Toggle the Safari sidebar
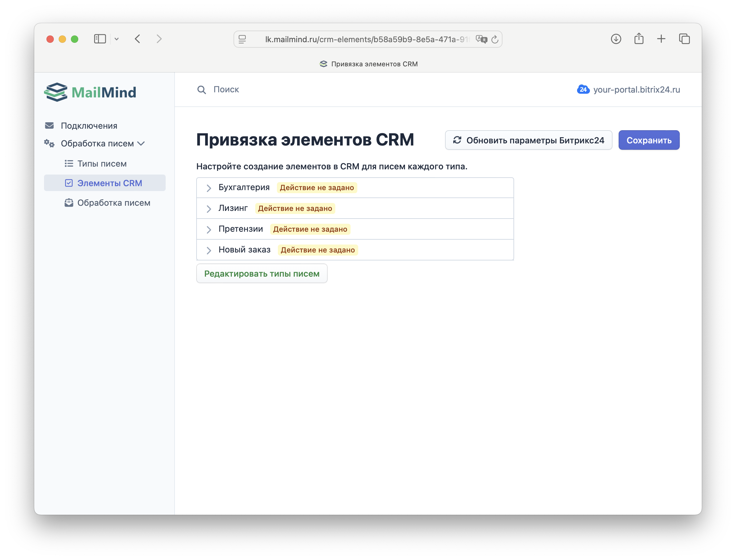 pyautogui.click(x=100, y=39)
